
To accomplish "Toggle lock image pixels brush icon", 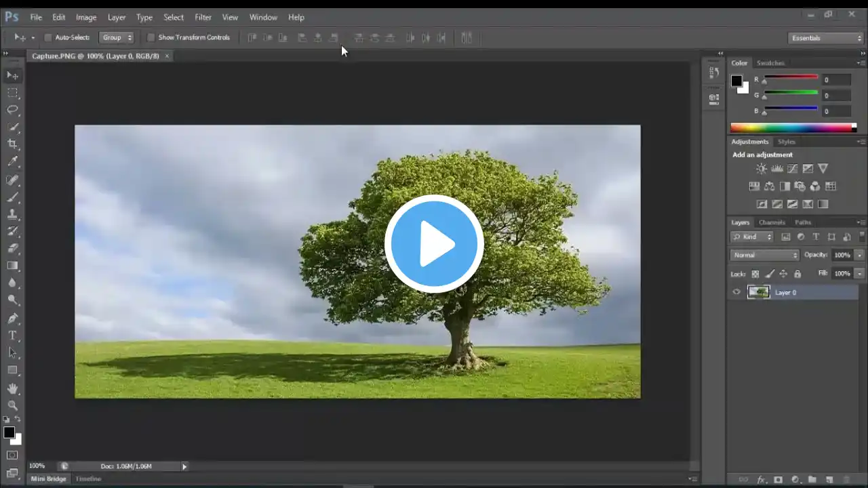I will [x=770, y=274].
